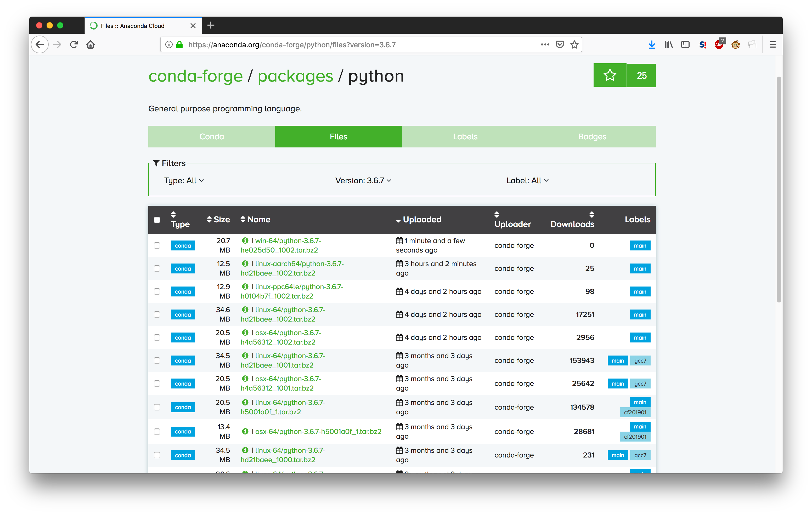Viewport: 812px width, 515px height.
Task: Click the Pocket save icon
Action: (x=560, y=44)
